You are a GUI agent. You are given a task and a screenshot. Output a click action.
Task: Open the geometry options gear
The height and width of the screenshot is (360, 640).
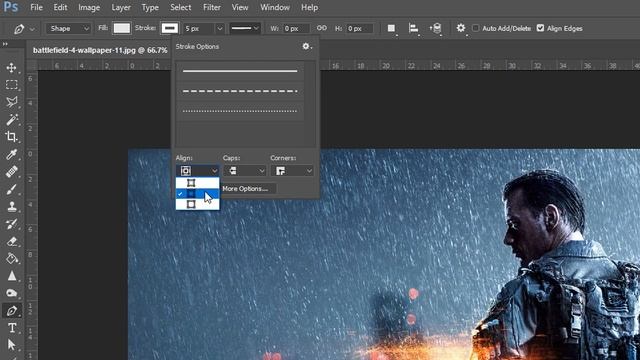tap(461, 28)
